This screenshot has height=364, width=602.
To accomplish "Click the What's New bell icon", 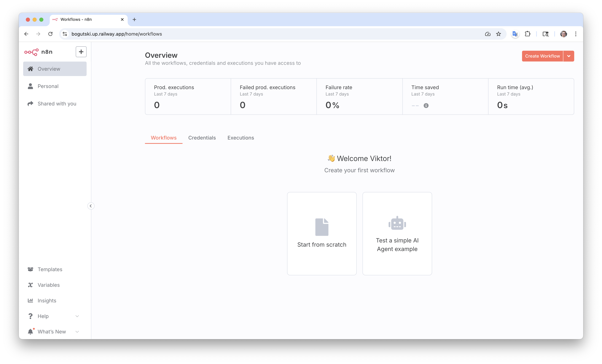I will tap(31, 331).
